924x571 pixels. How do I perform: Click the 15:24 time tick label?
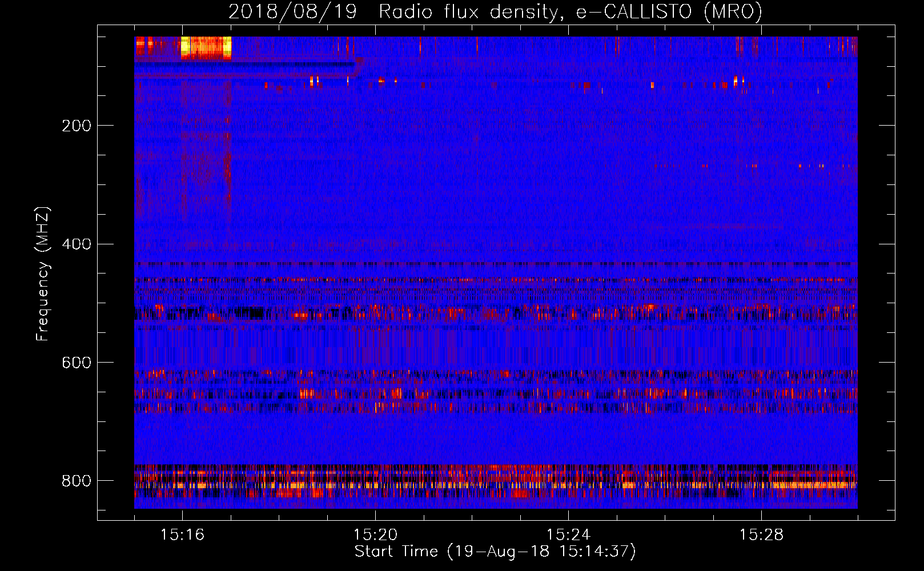click(x=568, y=534)
